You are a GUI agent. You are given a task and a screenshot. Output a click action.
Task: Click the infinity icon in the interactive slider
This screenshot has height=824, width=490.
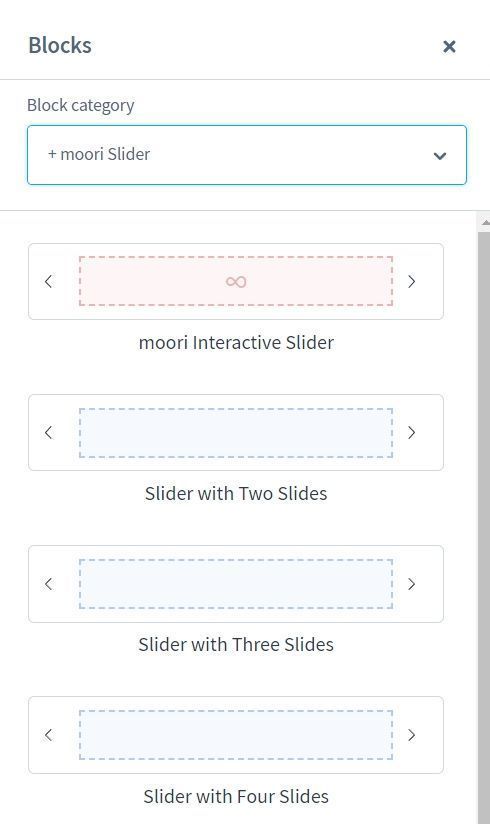236,282
